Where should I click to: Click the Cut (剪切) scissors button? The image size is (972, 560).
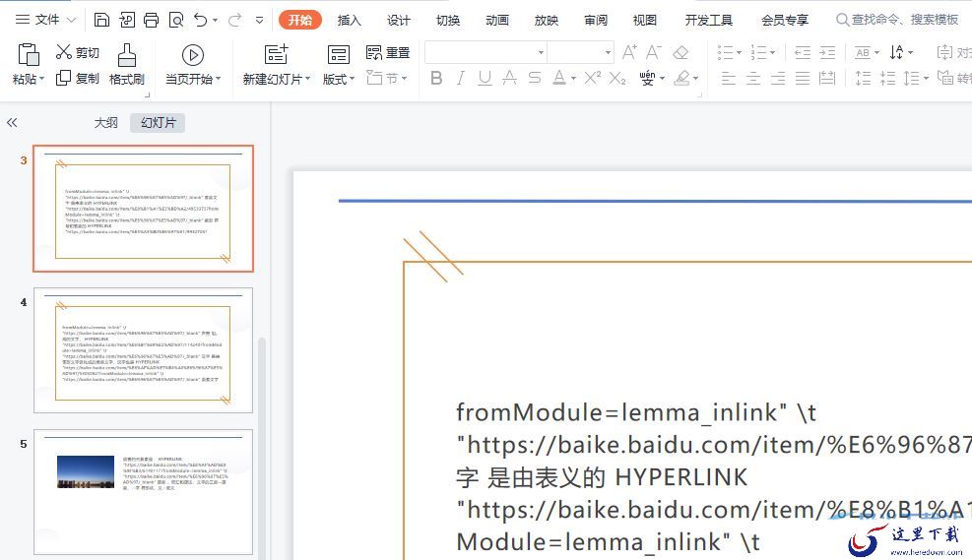point(78,52)
